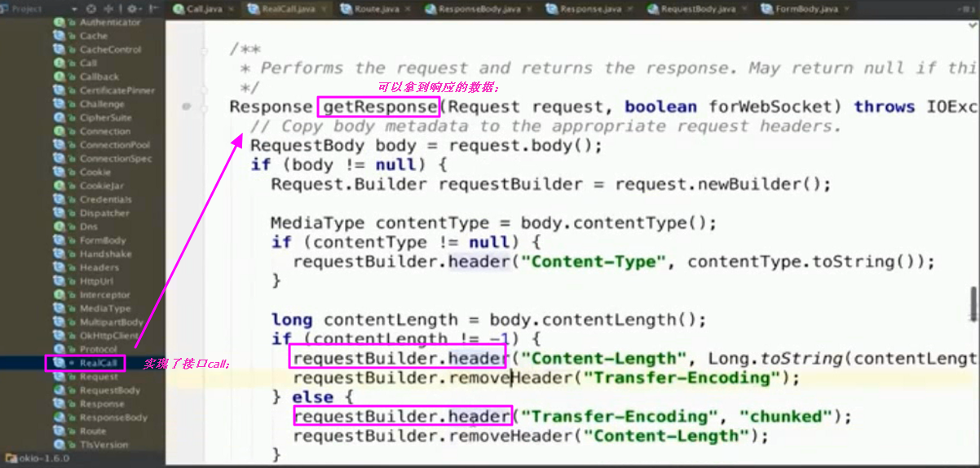Open Project panel settings gear
Viewport: 980px width, 468px height.
pyautogui.click(x=131, y=9)
